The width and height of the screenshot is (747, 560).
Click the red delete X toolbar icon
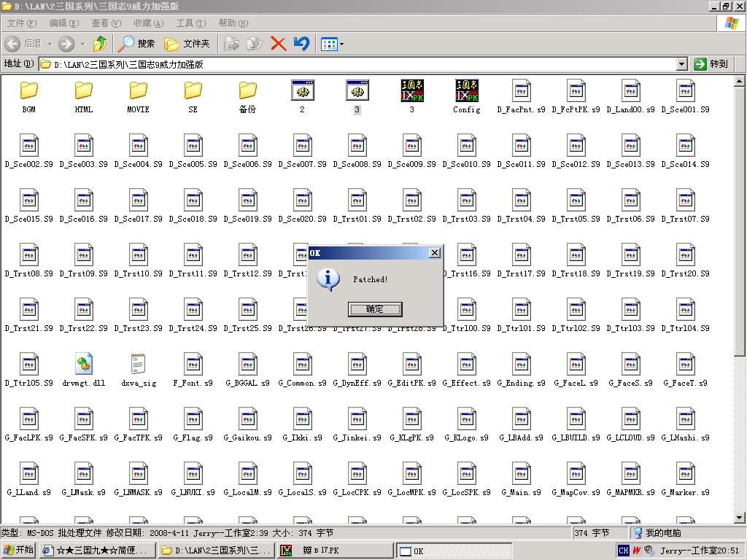[x=278, y=44]
